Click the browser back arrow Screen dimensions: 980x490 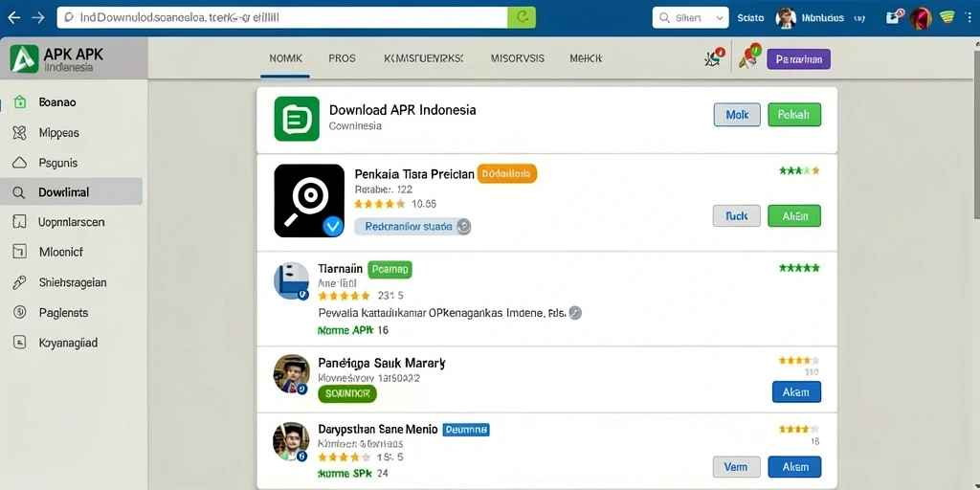[13, 17]
